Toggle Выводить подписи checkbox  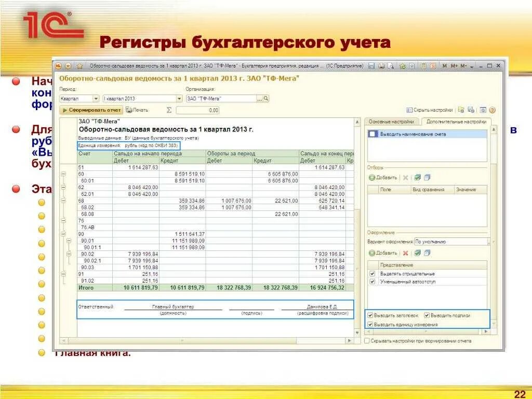point(427,315)
